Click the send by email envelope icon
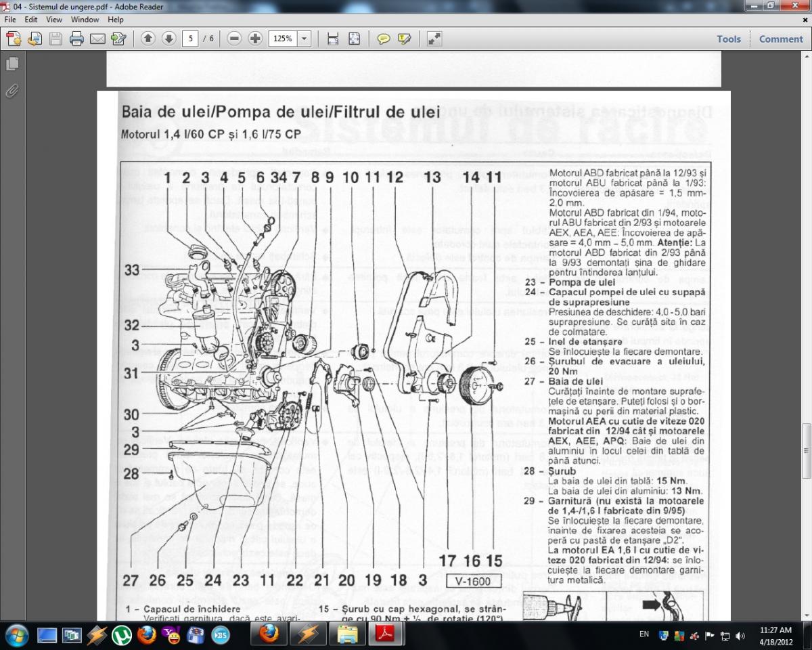The width and height of the screenshot is (812, 650). point(97,39)
